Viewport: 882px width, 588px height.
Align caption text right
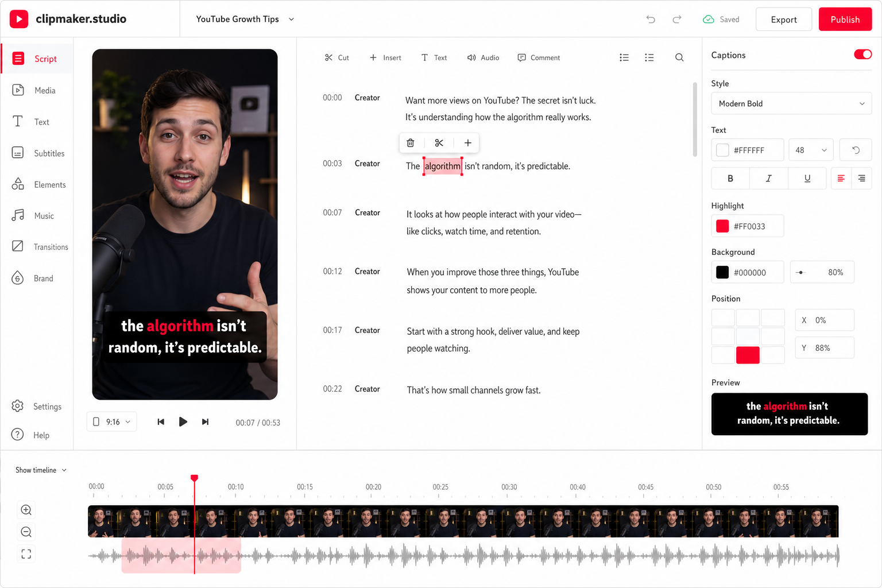click(862, 179)
